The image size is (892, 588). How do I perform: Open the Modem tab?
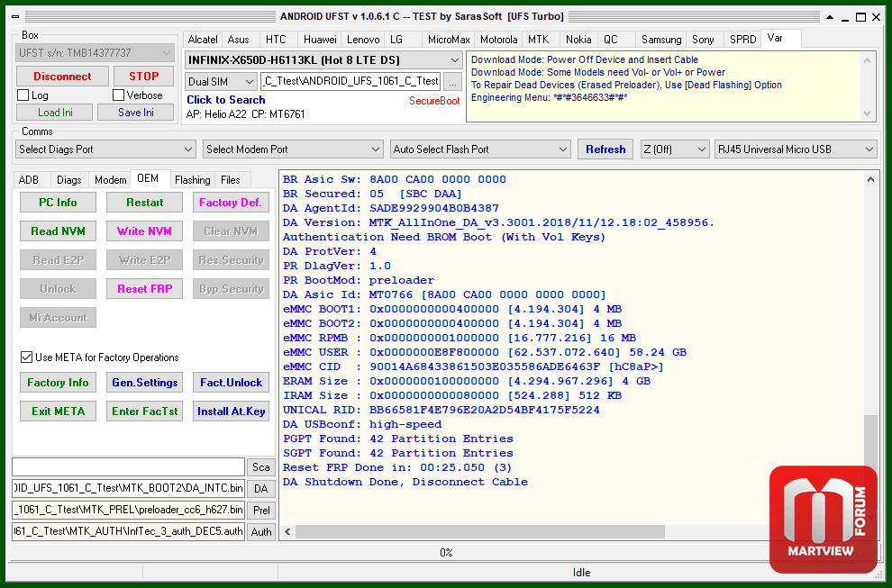point(110,180)
